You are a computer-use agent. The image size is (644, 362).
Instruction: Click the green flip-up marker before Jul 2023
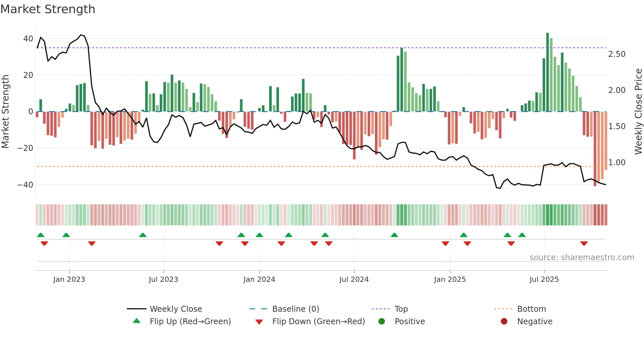coord(143,235)
